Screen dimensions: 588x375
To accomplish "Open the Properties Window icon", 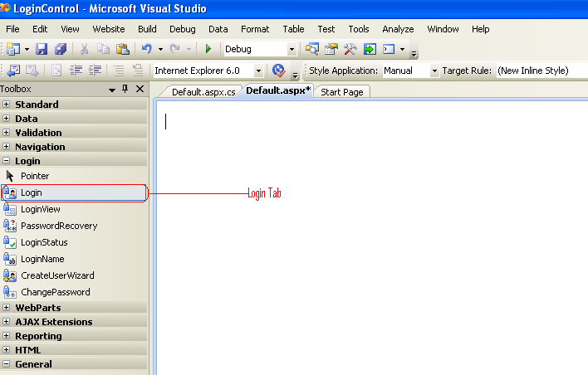I will tap(331, 49).
